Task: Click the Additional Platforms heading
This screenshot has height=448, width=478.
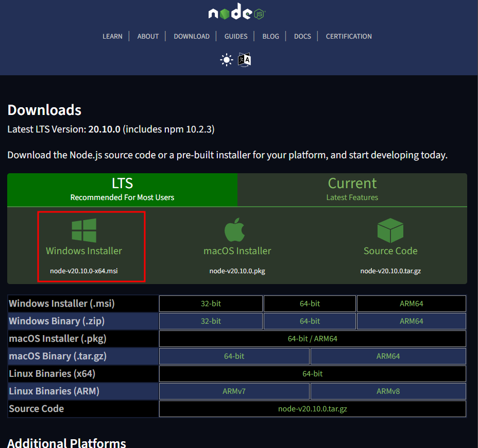Action: click(66, 443)
